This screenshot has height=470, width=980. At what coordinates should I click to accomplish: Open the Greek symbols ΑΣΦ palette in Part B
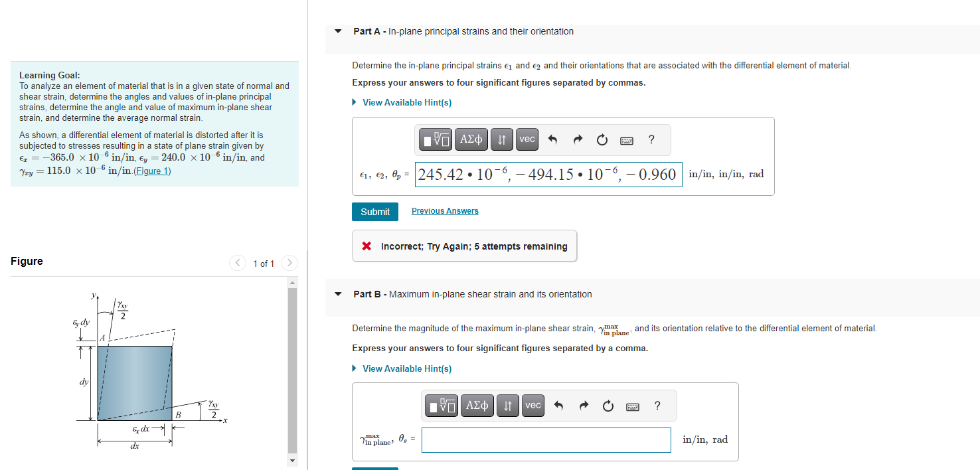(477, 406)
